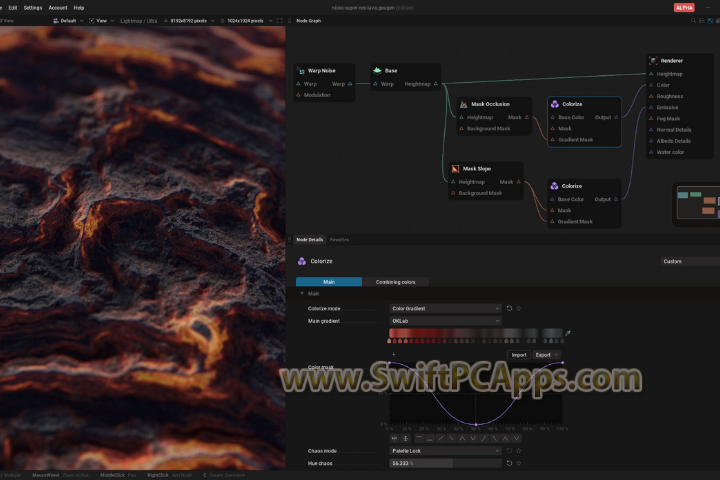Click the Warp Noise node icon
The height and width of the screenshot is (480, 720).
pyautogui.click(x=301, y=71)
